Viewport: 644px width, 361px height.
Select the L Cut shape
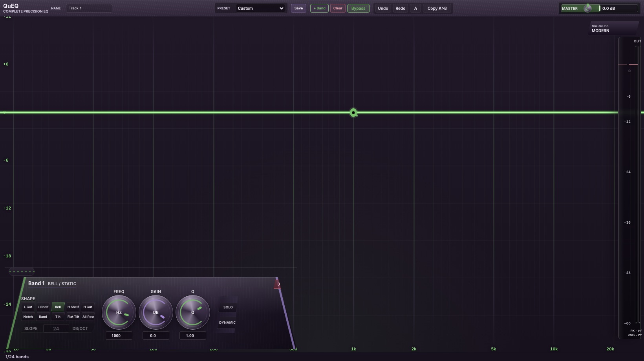pos(28,307)
